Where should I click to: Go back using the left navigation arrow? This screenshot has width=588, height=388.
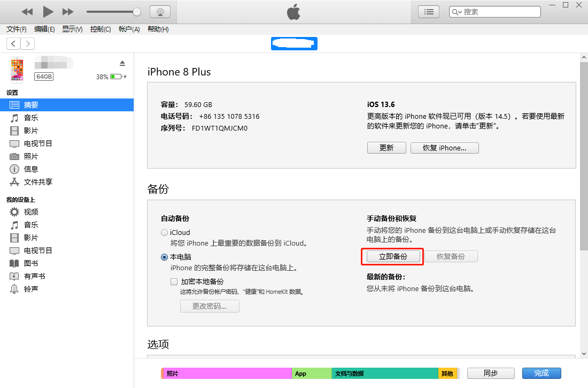pyautogui.click(x=13, y=43)
